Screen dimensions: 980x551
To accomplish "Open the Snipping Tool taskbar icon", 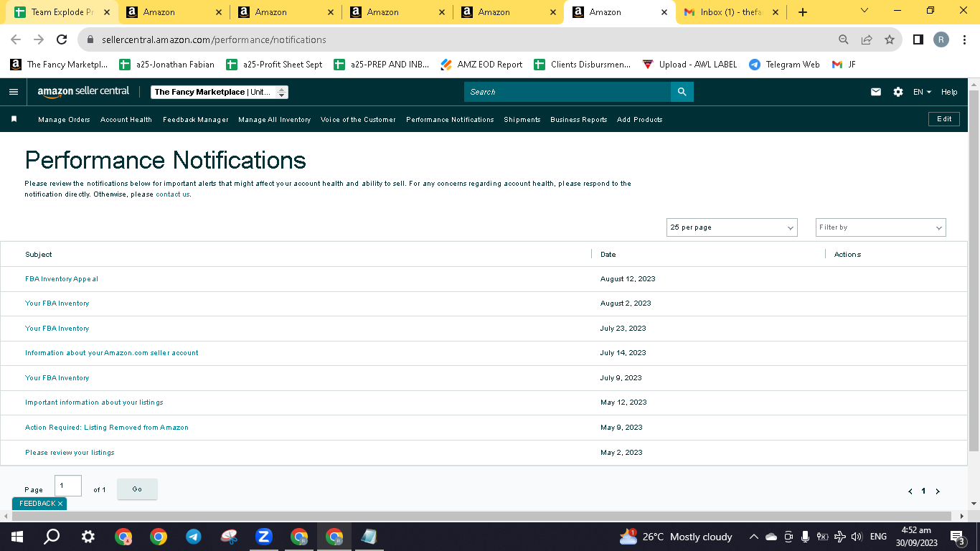I will 229,537.
